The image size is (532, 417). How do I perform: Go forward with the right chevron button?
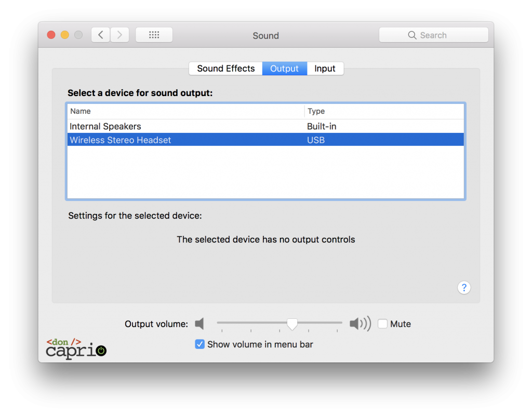pos(119,35)
